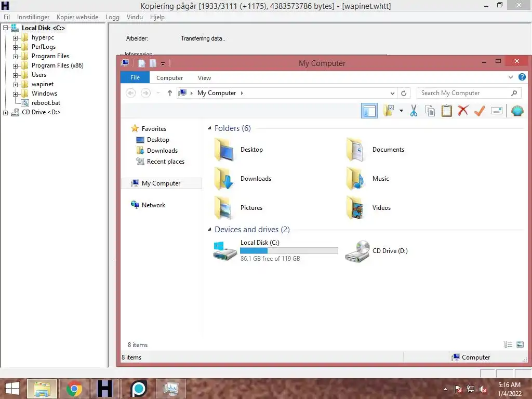Click the Paste clipboard icon
Viewport: 532px width, 399px height.
pyautogui.click(x=446, y=111)
